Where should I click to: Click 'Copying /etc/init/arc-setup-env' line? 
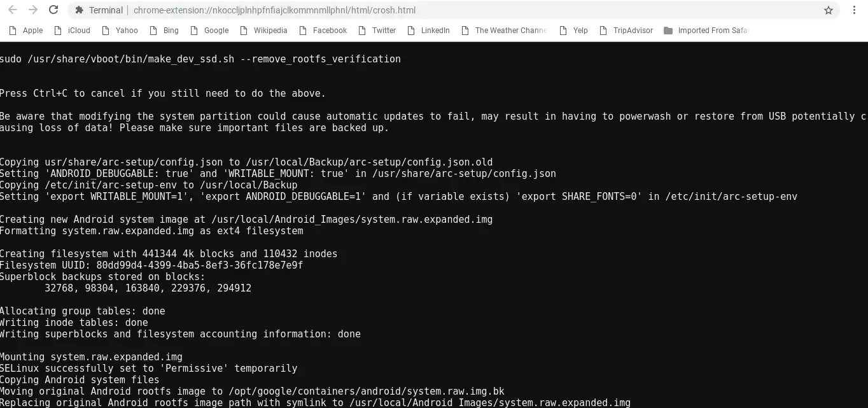click(149, 185)
